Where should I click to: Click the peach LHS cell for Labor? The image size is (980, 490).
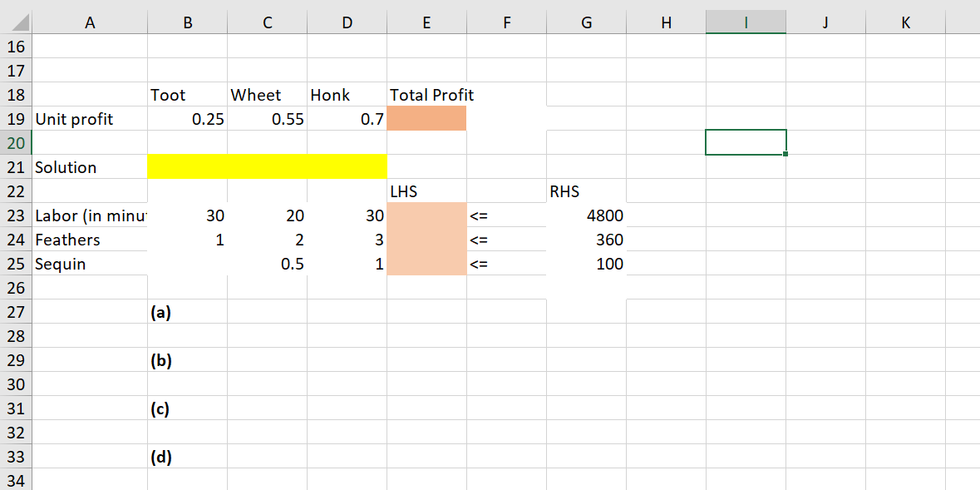[427, 215]
